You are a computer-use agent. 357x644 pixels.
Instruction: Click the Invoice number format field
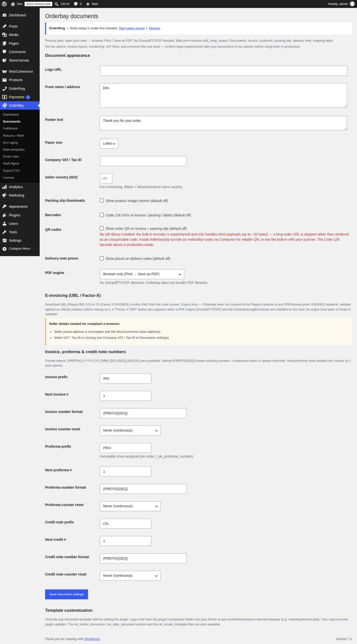coord(143,413)
